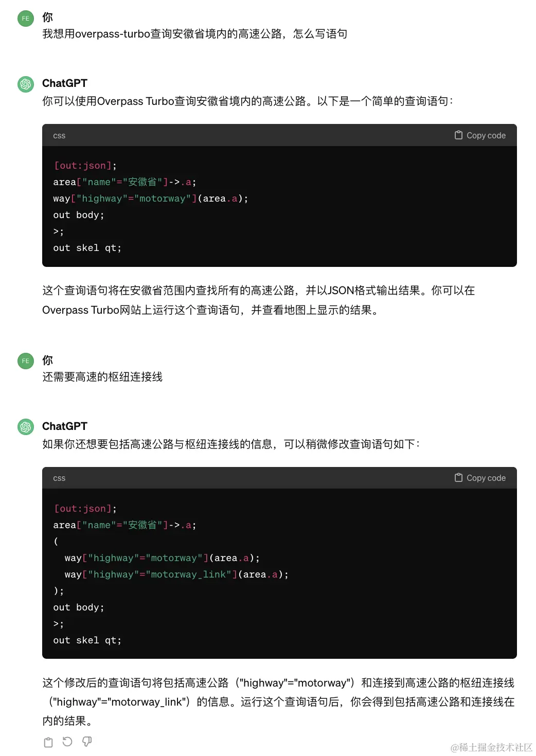Click the first ChatGPT sender name
Screen dimensions: 536x756
65,83
